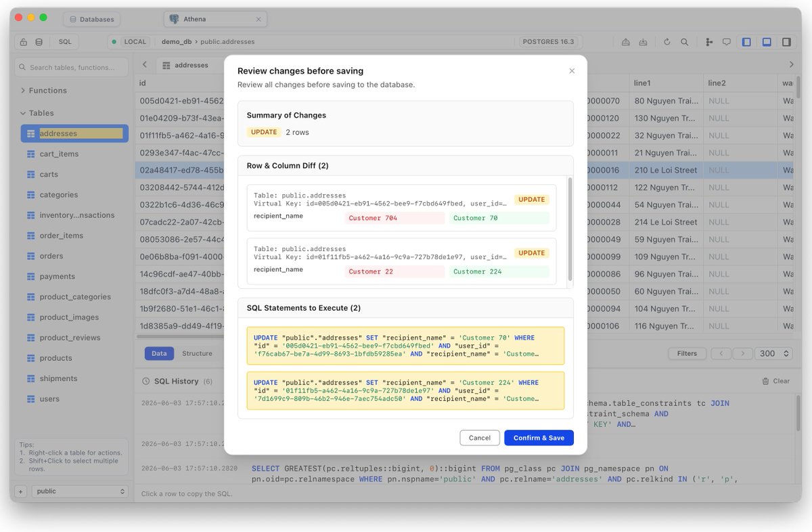Viewport: 812px width, 532px height.
Task: Expand the Functions section
Action: [x=43, y=90]
